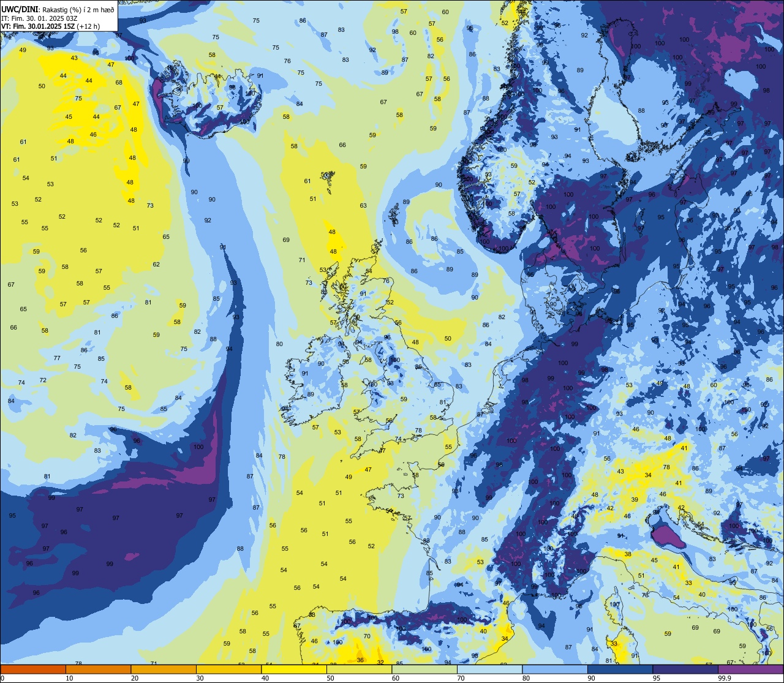
Task: Click the legend tick label '20'
Action: pos(135,678)
